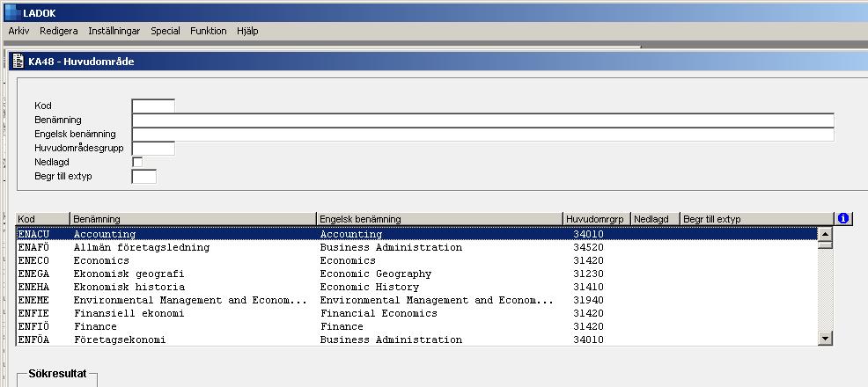Open the Inställningar menu
868x387 pixels.
[114, 31]
